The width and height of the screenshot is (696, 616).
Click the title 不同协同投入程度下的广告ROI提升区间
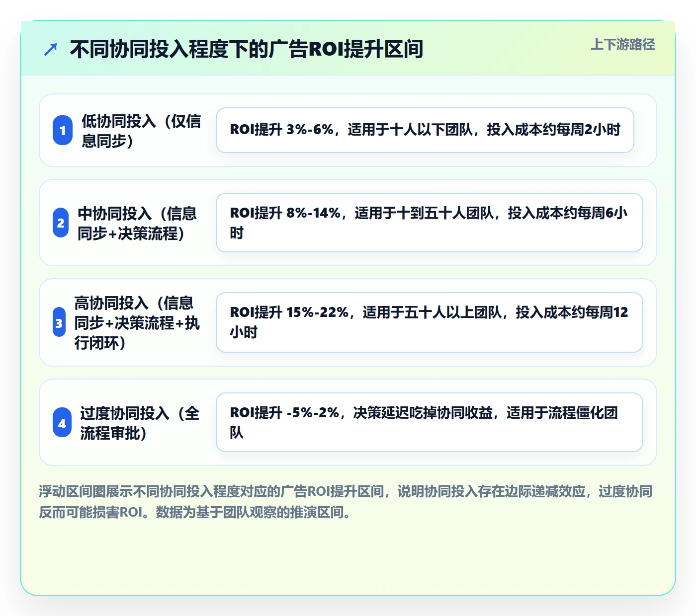click(x=247, y=49)
